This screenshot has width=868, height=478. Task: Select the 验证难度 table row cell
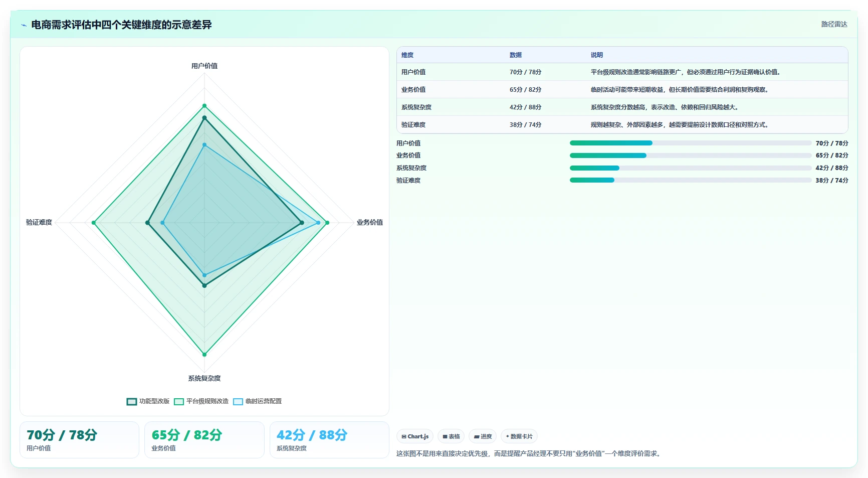click(413, 125)
